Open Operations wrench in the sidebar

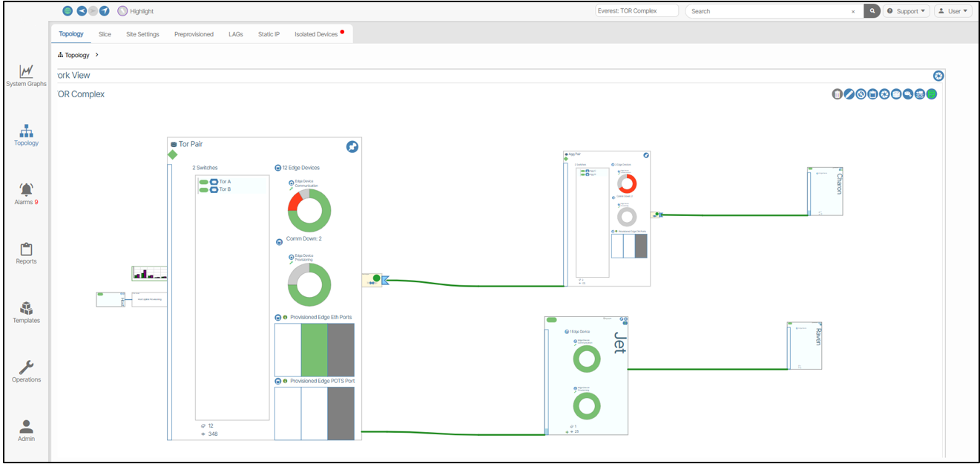click(26, 371)
